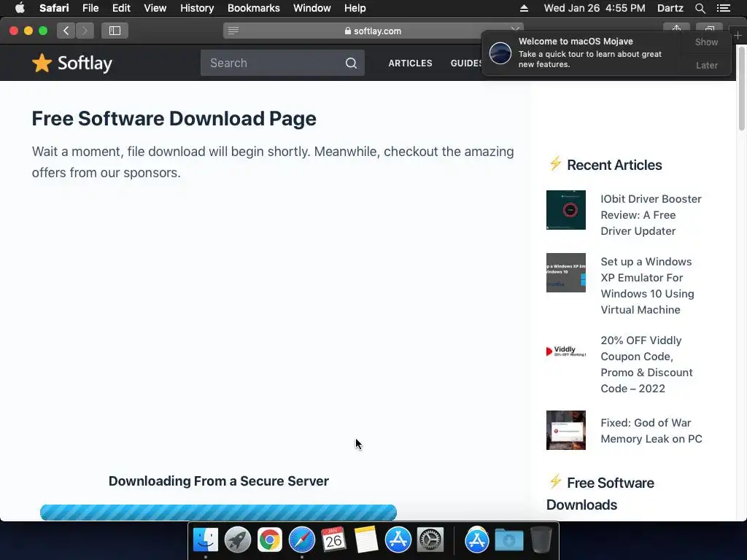
Task: Click the Free Software Downloads heading
Action: pyautogui.click(x=600, y=494)
